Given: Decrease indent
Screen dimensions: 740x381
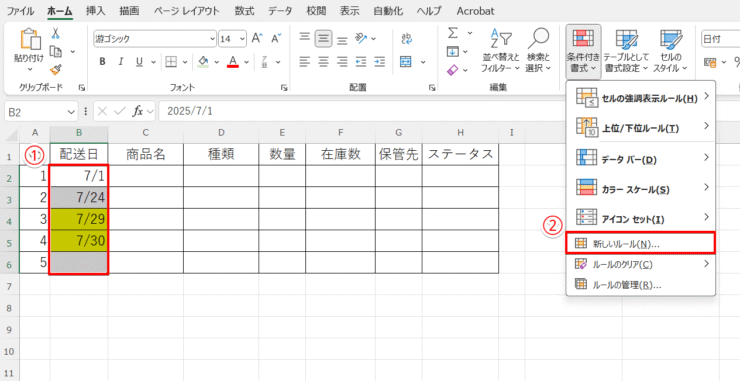Looking at the screenshot, I should coord(361,61).
